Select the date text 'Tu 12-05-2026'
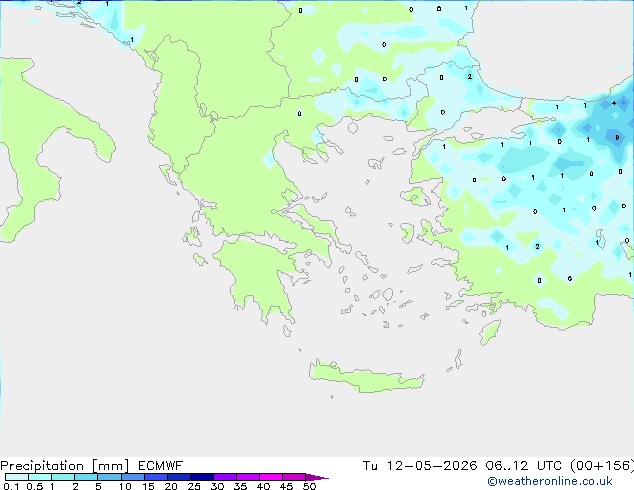Viewport: 634px width, 490px height. pos(420,466)
